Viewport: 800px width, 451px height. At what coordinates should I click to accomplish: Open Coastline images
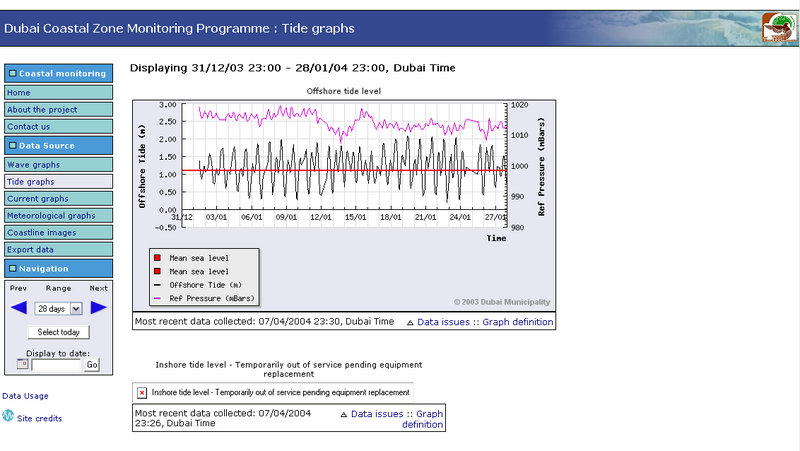pos(58,232)
